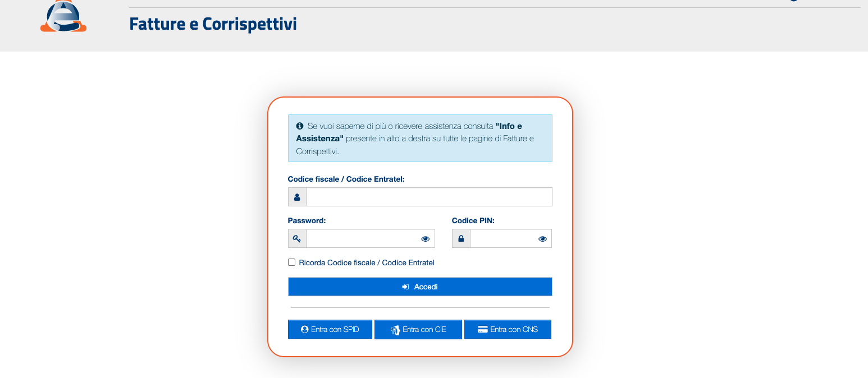Click the "Codice PIN:" label
The width and height of the screenshot is (868, 378).
[473, 221]
